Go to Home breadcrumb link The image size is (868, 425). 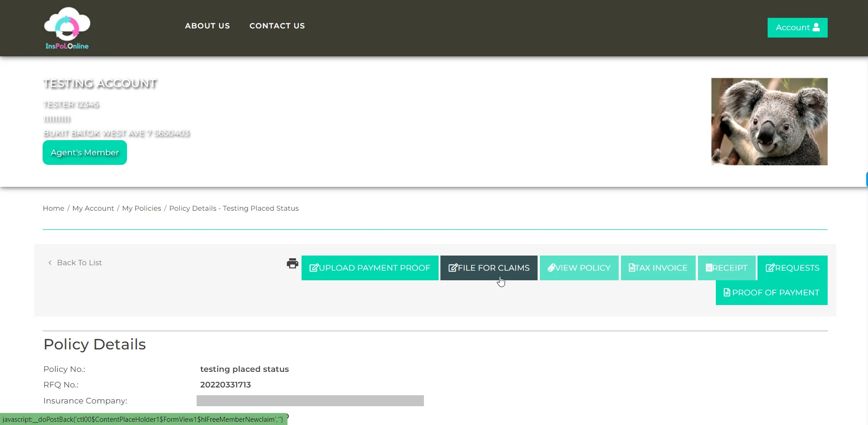coord(54,208)
